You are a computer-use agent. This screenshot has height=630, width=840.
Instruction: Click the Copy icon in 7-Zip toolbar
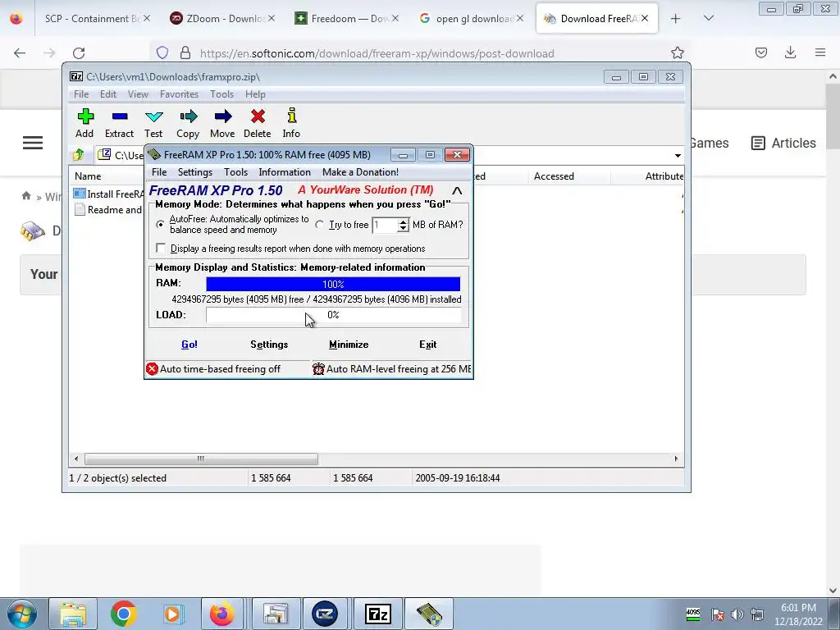point(188,116)
